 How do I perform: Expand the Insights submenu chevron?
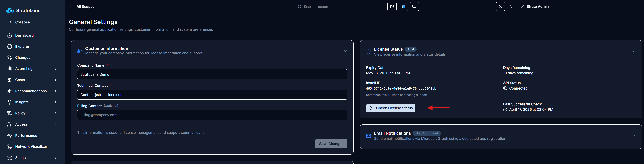[56, 102]
